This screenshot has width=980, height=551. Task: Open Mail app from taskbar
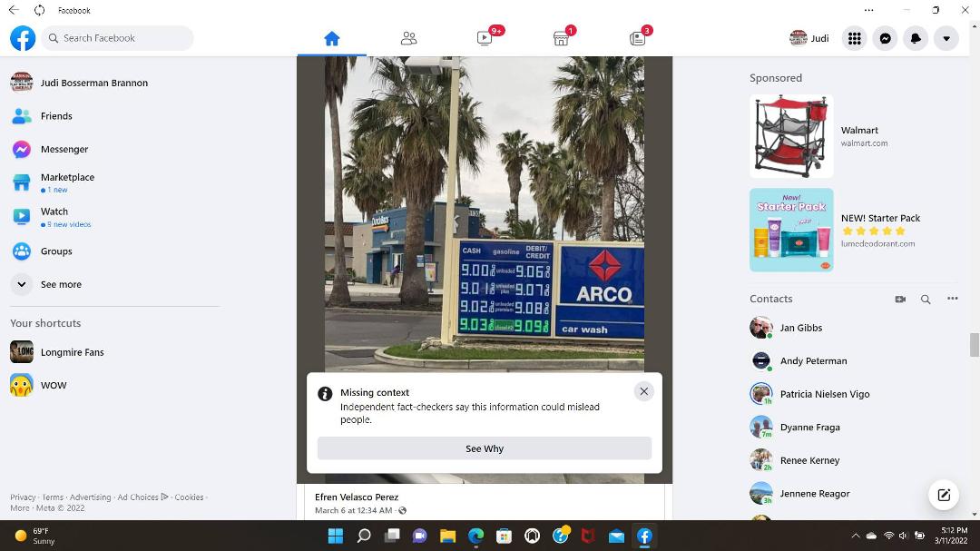tap(616, 536)
